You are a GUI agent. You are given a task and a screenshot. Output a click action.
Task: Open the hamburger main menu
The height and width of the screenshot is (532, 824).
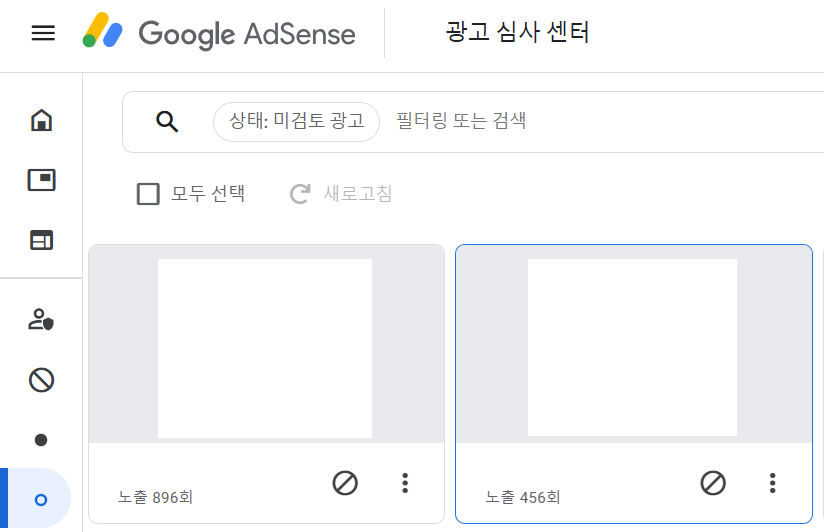point(43,33)
